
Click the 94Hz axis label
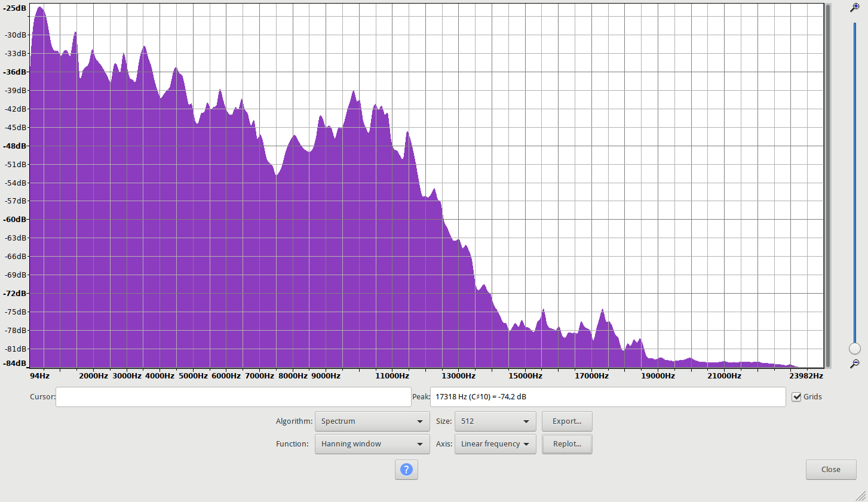(40, 376)
